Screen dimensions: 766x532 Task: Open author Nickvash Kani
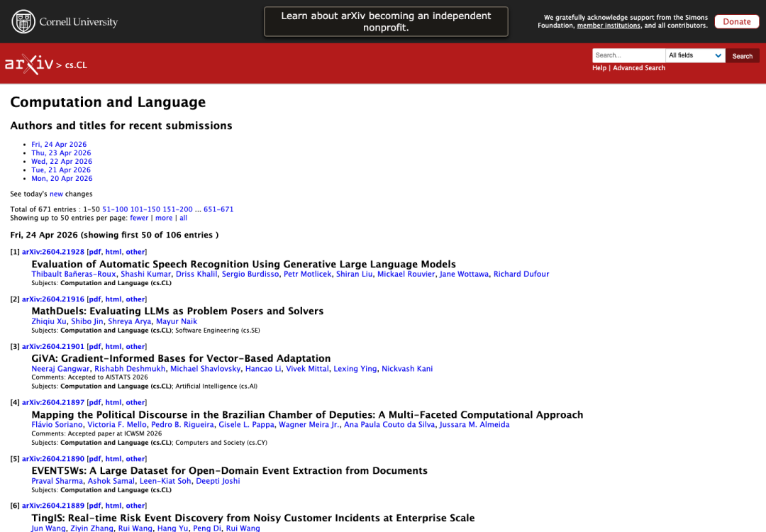tap(407, 369)
